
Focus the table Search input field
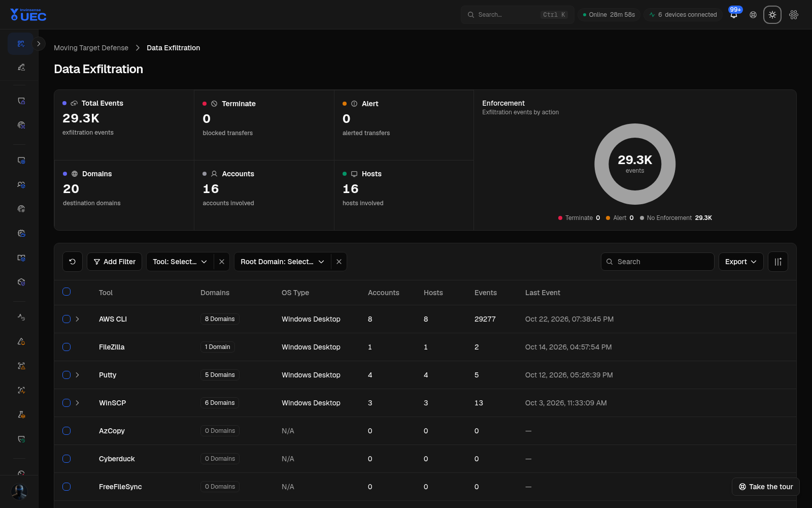pos(658,262)
